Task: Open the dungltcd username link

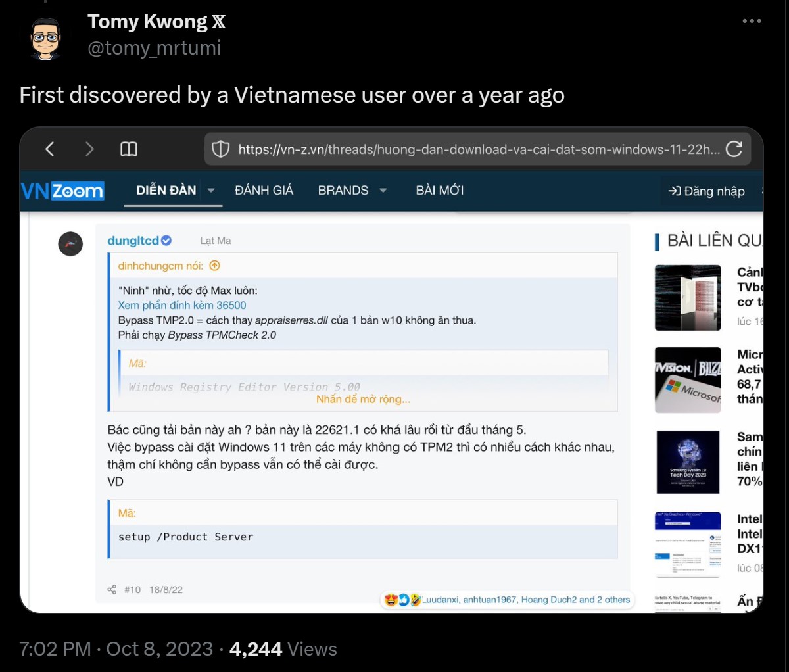Action: pos(133,241)
